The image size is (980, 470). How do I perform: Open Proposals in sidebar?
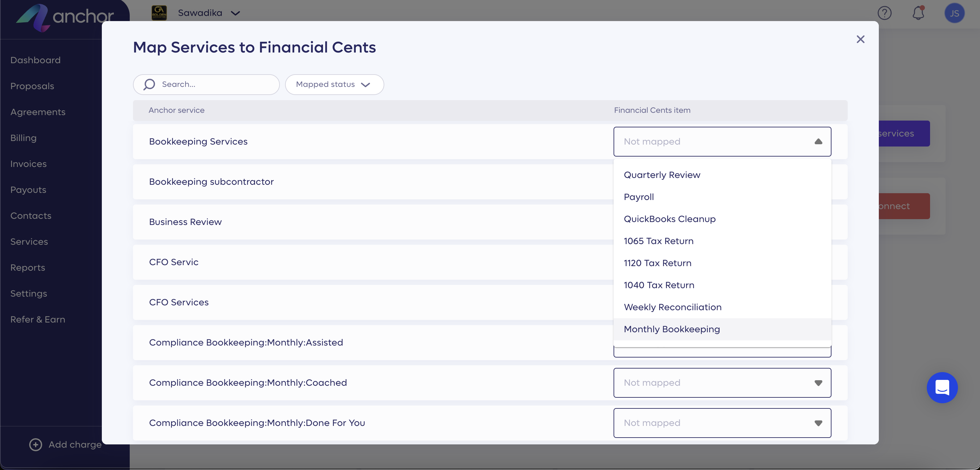[x=32, y=86]
